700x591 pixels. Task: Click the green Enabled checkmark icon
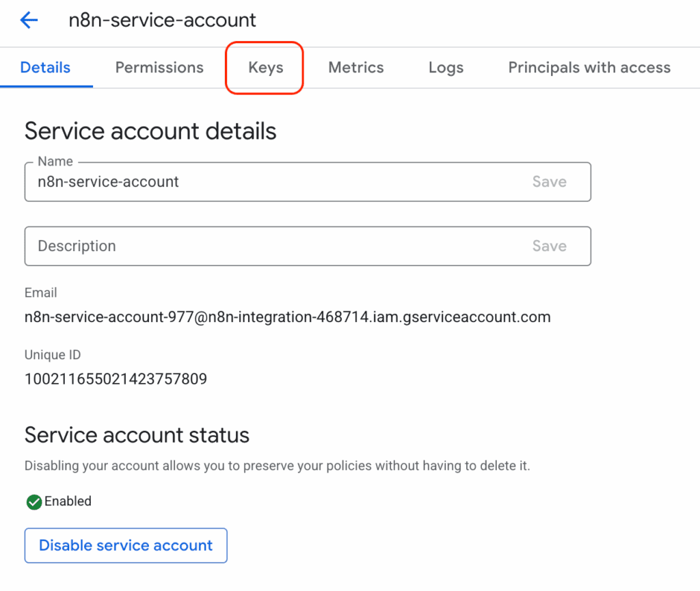pos(33,502)
